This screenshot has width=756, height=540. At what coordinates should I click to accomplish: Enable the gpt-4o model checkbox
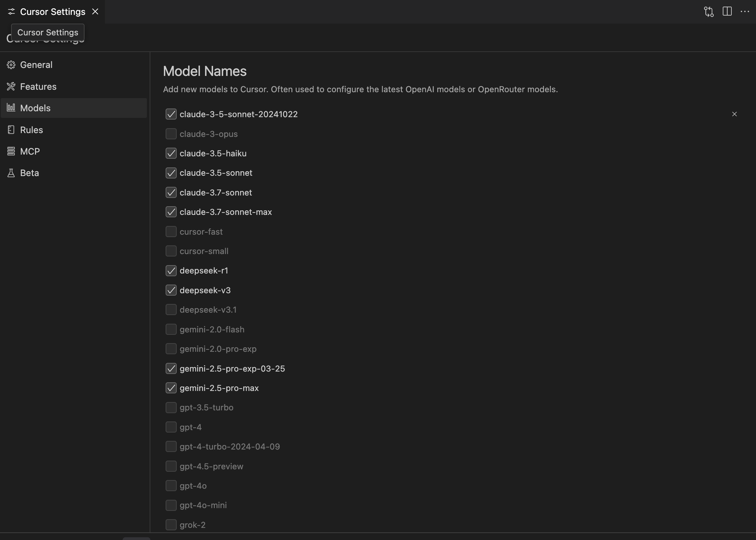click(x=171, y=486)
